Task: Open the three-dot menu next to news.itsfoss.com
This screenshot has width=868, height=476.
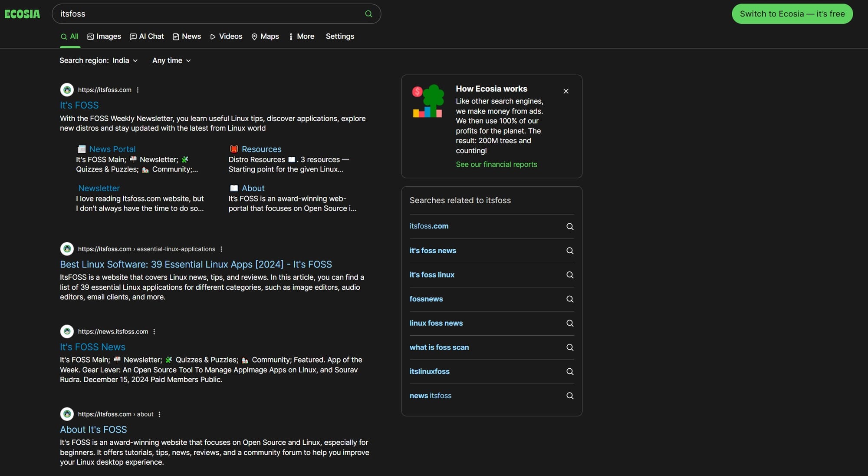Action: pos(154,331)
